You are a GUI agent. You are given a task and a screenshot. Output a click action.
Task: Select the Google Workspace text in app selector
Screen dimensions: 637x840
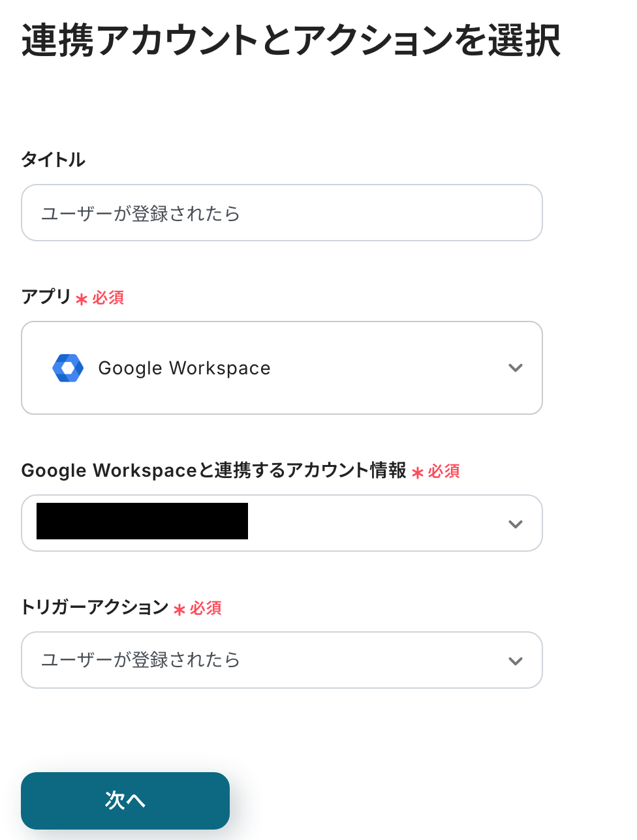(184, 368)
